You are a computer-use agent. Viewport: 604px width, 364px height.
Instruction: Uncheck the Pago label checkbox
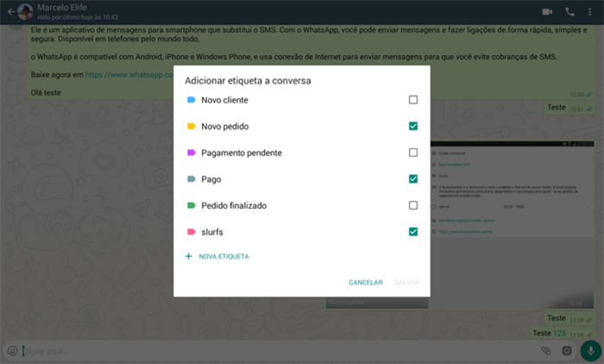413,179
